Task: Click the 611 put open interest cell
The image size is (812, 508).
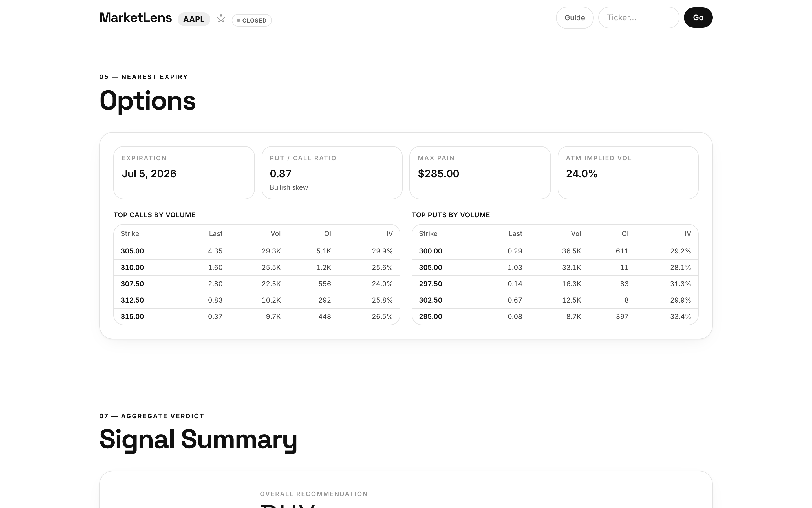Action: tap(622, 251)
